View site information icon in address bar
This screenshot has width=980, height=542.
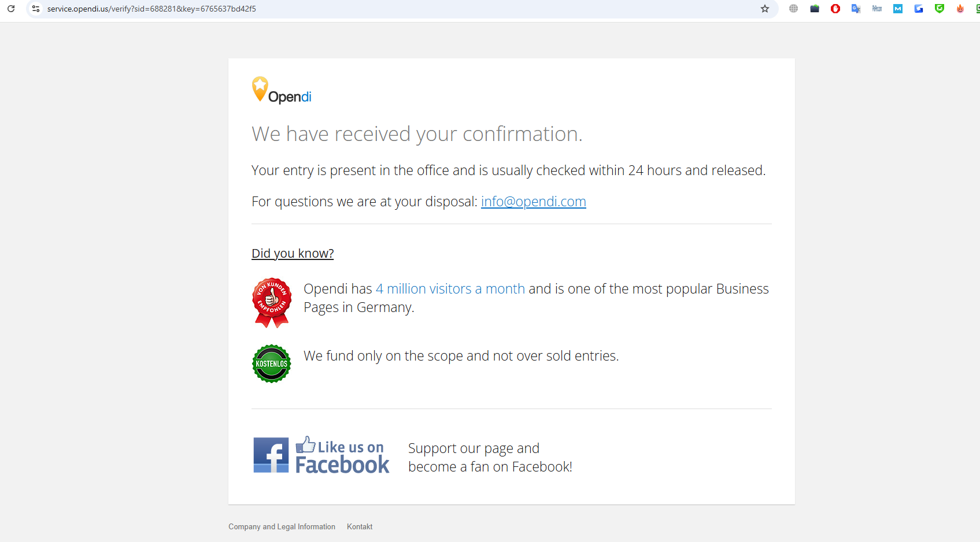coord(36,9)
